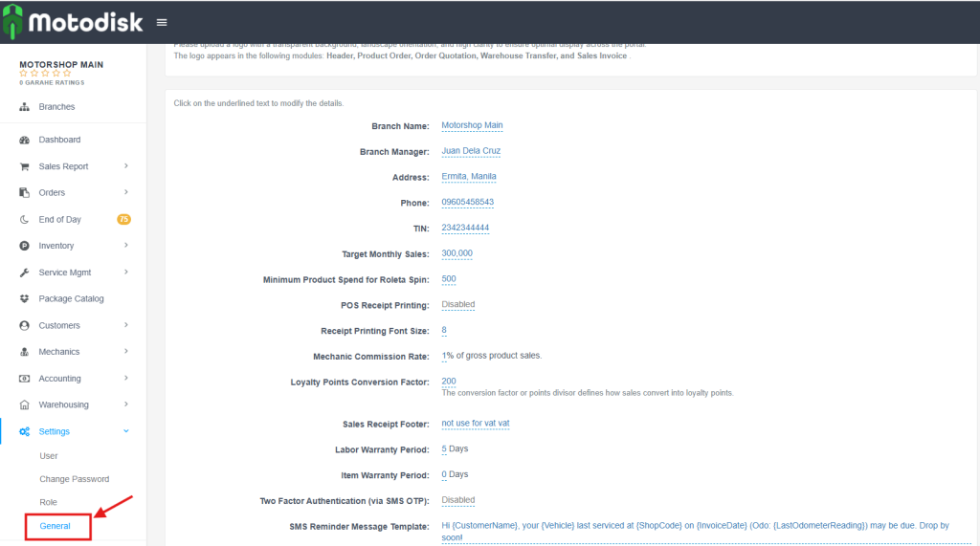Click the Dashboard gauge icon

[x=25, y=140]
